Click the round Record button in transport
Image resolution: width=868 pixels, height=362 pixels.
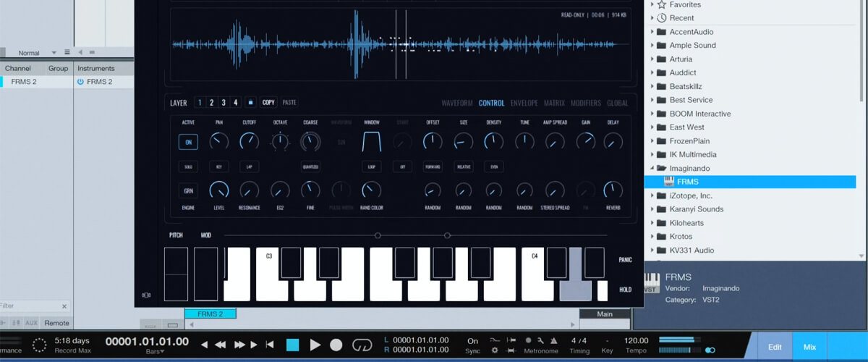pyautogui.click(x=336, y=345)
